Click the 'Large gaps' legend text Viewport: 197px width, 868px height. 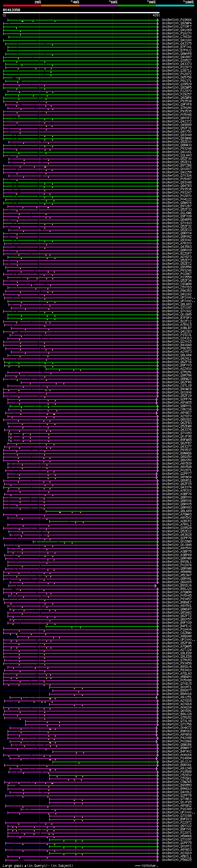pos(13,865)
